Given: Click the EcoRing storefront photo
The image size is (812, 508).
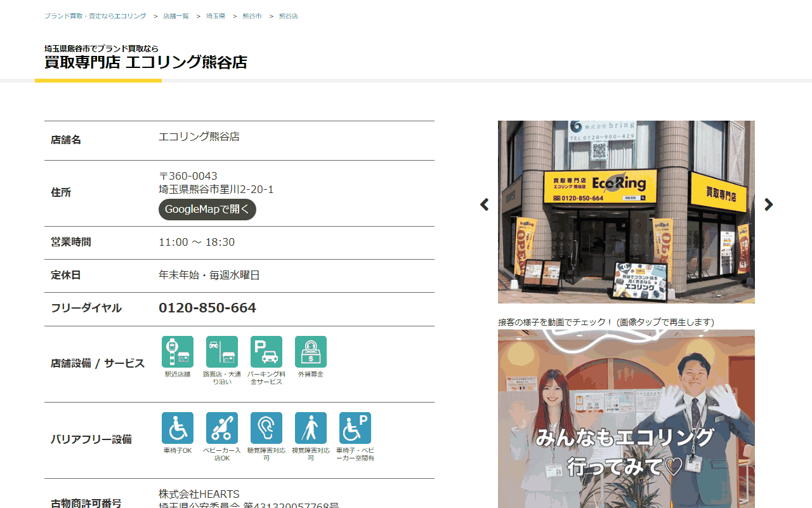Looking at the screenshot, I should click(x=626, y=212).
